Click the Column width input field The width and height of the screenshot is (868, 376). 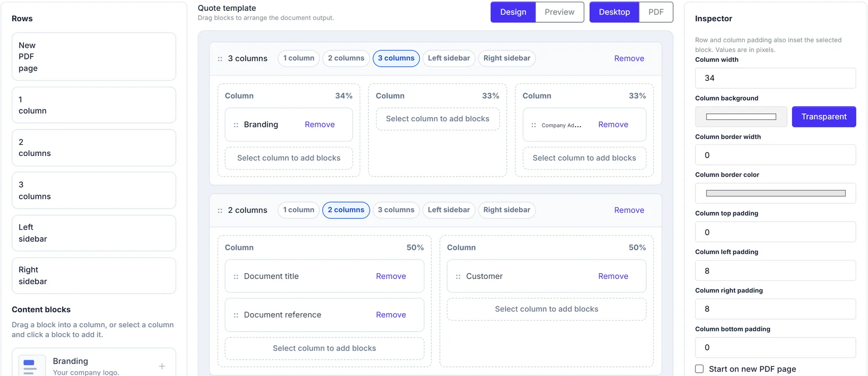point(775,78)
